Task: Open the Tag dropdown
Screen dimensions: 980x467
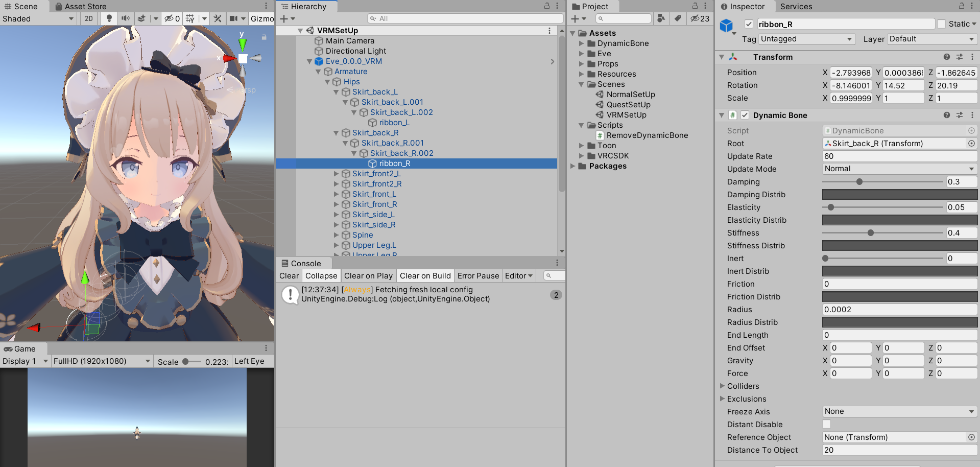Action: 807,39
